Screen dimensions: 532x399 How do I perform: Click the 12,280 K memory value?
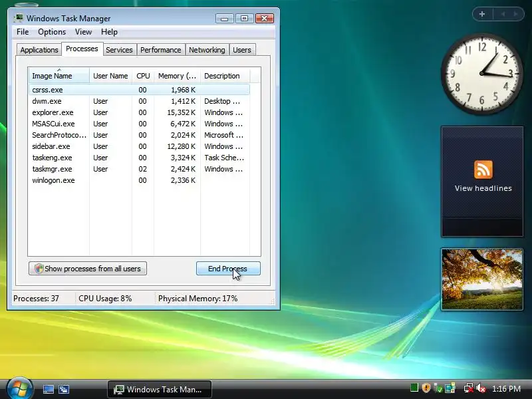click(181, 146)
